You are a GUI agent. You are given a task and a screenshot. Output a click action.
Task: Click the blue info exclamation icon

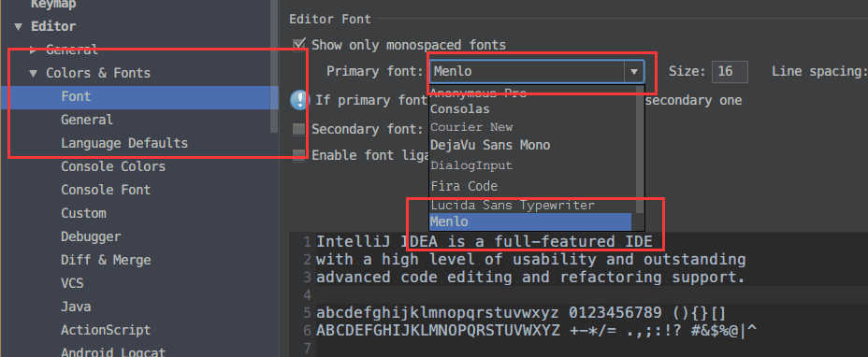tap(299, 100)
